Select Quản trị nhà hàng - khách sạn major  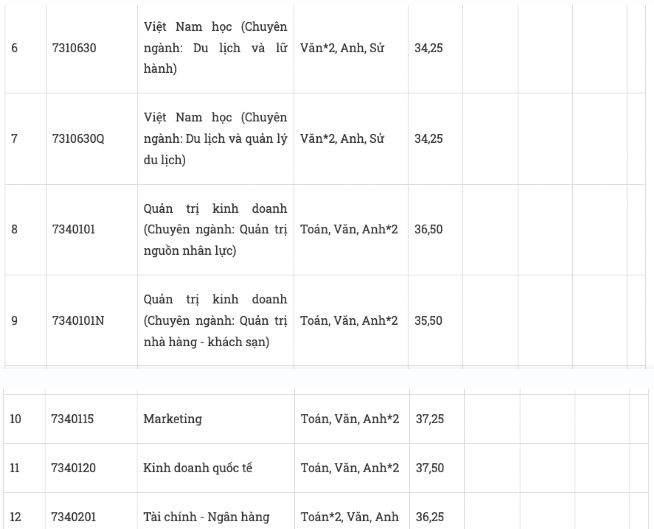point(215,321)
